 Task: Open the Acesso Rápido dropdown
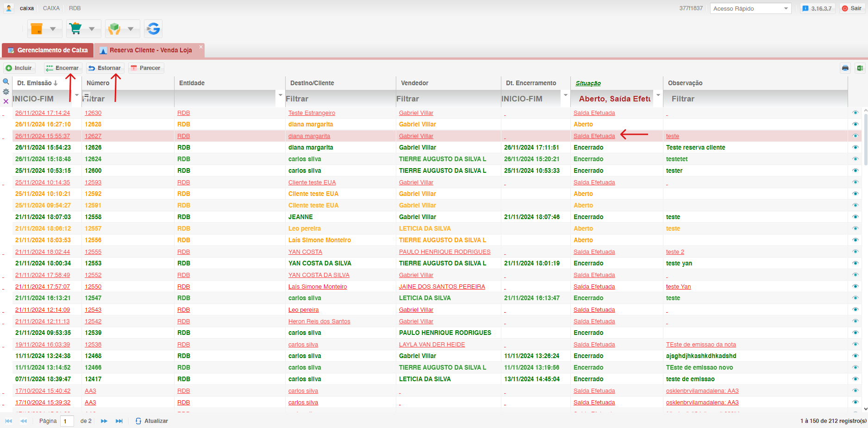(750, 8)
